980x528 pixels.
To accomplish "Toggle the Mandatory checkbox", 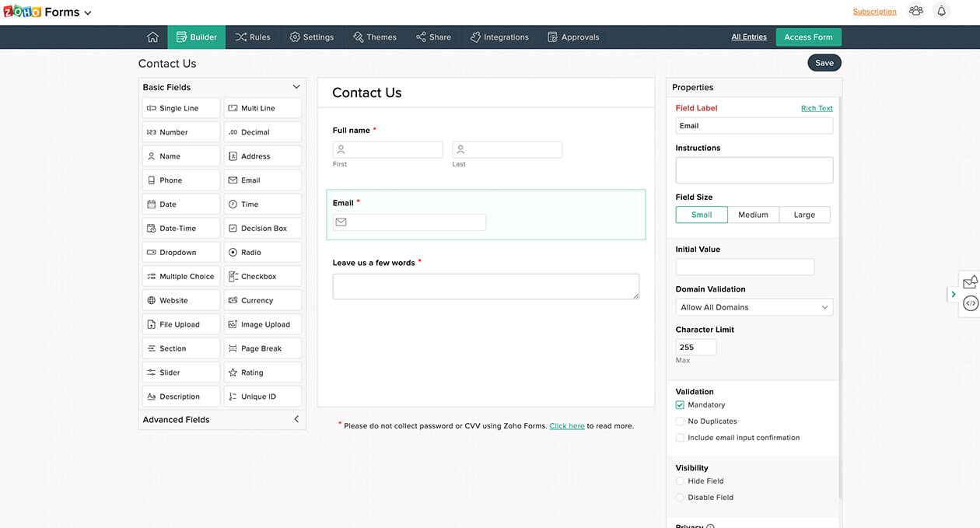I will [680, 405].
